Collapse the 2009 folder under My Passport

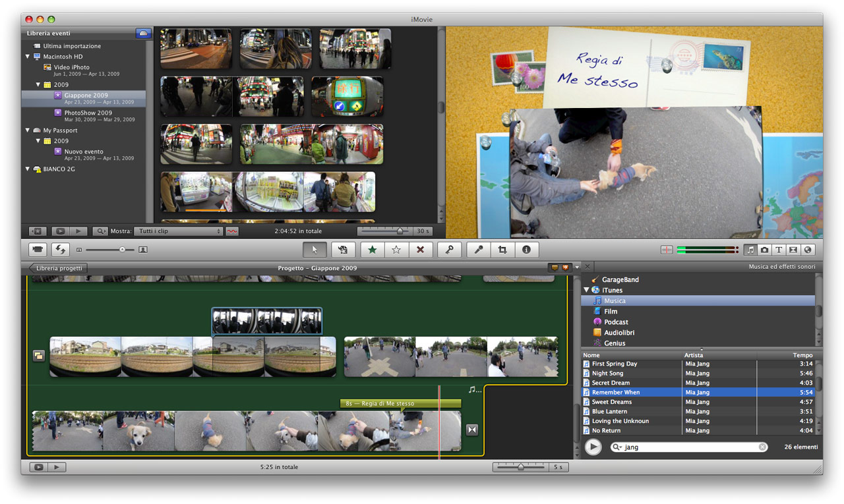pyautogui.click(x=38, y=141)
